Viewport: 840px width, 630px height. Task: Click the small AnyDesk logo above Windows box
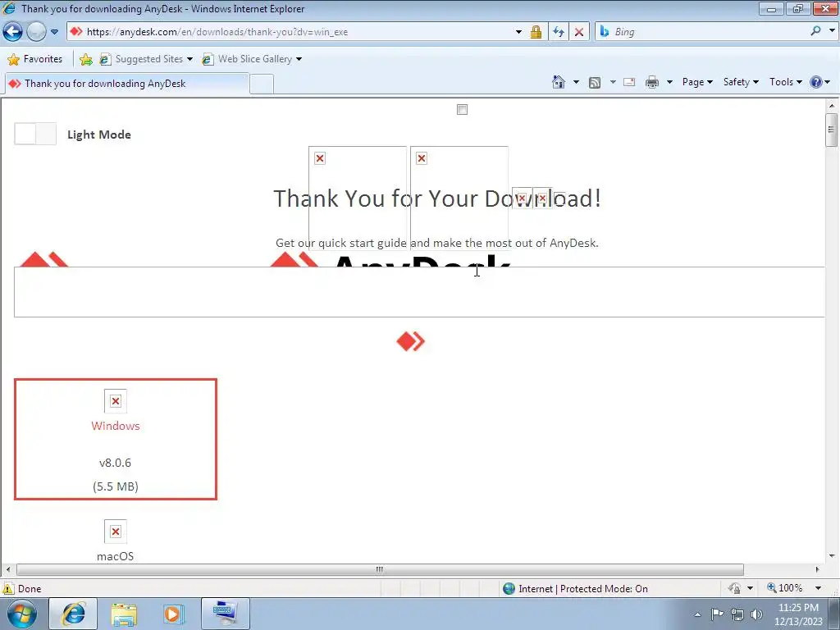tap(410, 341)
